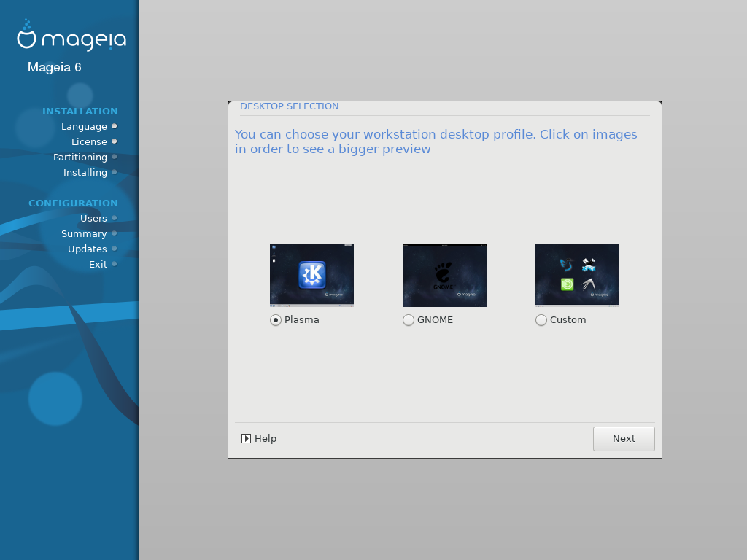747x560 pixels.
Task: Click the Partitioning step in the sidebar
Action: click(80, 157)
